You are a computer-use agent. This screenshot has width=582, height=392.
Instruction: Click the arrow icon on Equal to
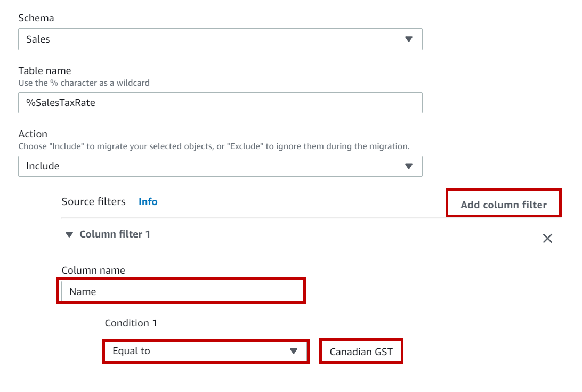(x=293, y=352)
